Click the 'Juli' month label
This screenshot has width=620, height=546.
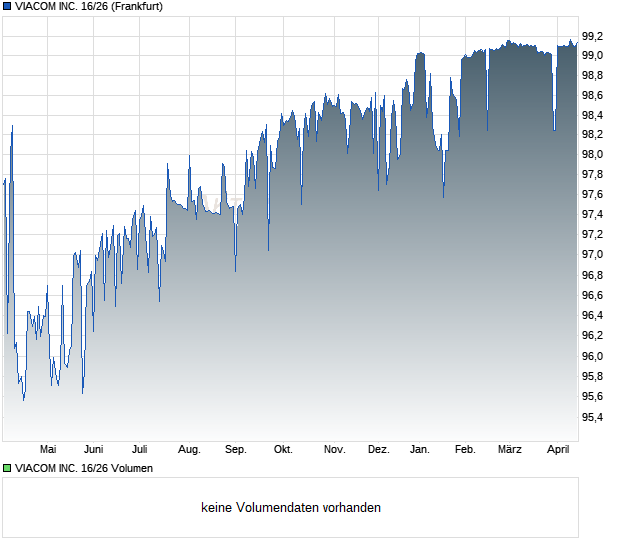[140, 450]
